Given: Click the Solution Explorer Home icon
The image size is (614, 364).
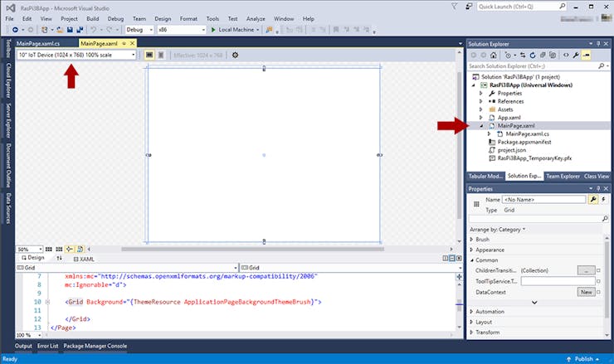Looking at the screenshot, I should (x=494, y=56).
